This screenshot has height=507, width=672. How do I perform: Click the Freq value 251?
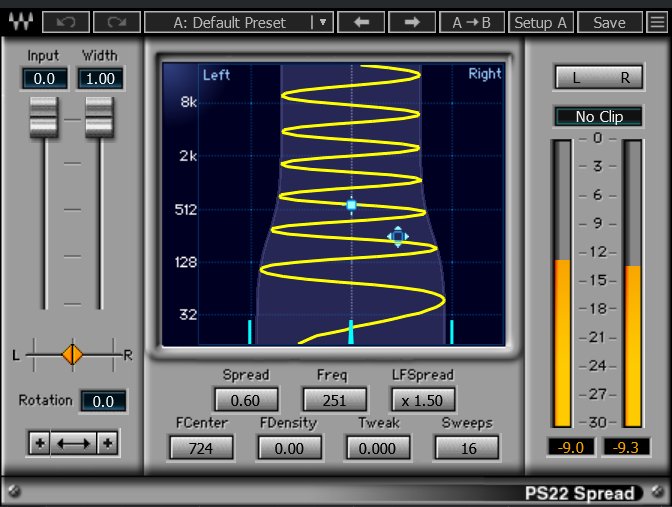coord(335,400)
